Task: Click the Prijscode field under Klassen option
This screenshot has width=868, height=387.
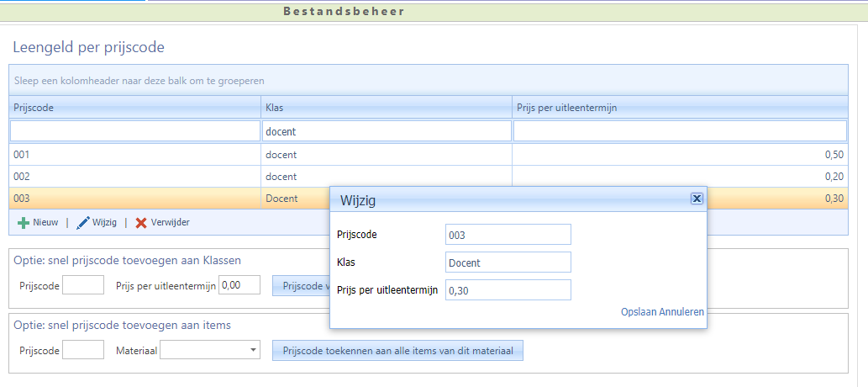Action: (83, 285)
